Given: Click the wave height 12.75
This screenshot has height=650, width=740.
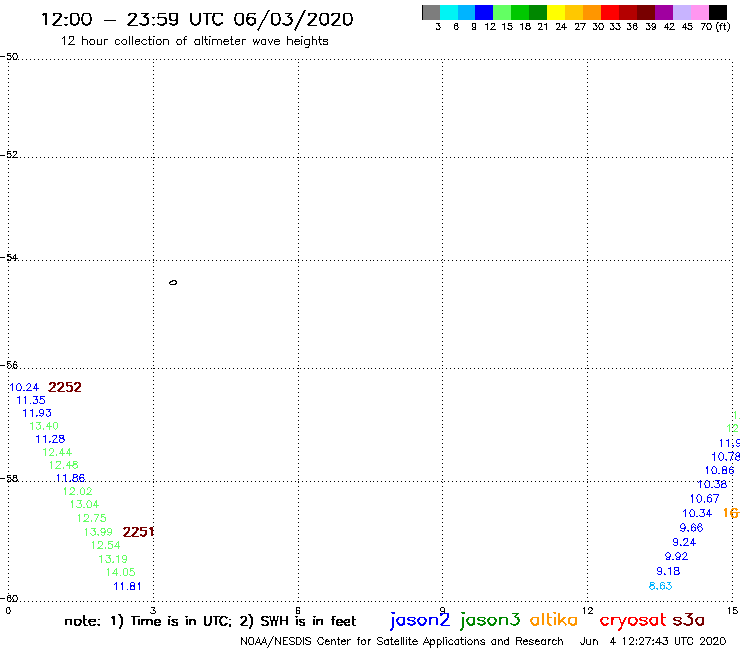Looking at the screenshot, I should coord(92,518).
